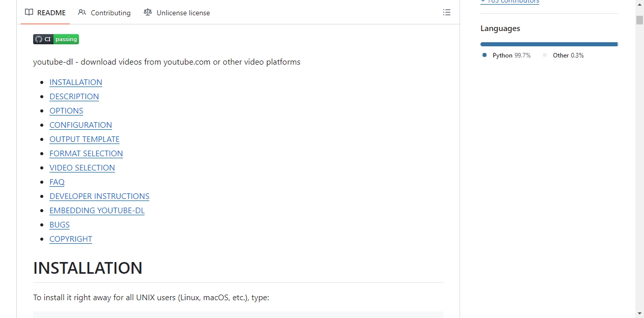This screenshot has height=318, width=644.
Task: Click the Other 0.3% language entry
Action: click(563, 55)
